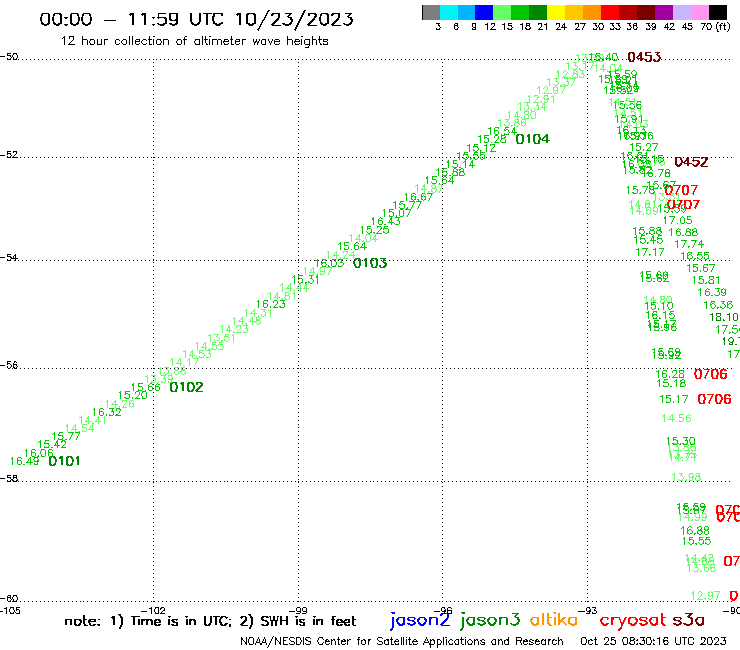740x650 pixels.
Task: Click the subtitle '12 hour collection of altimeter wave heights'
Action: [194, 41]
